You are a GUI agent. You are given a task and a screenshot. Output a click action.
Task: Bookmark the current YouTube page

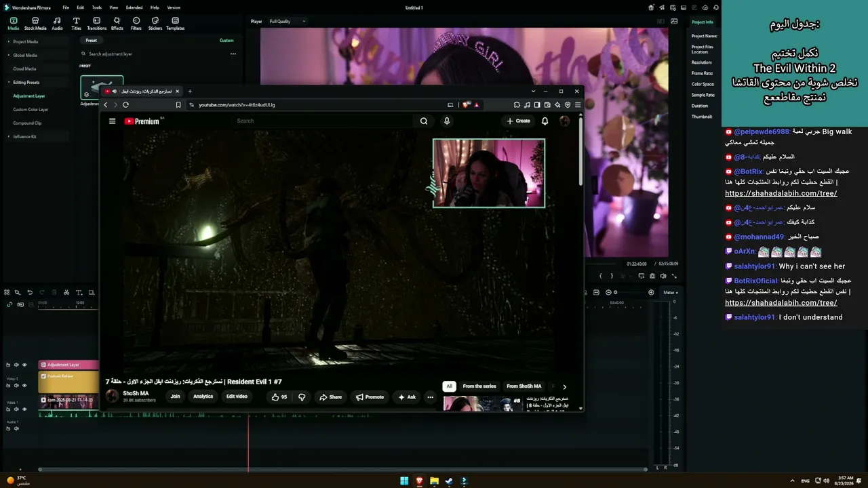click(178, 105)
